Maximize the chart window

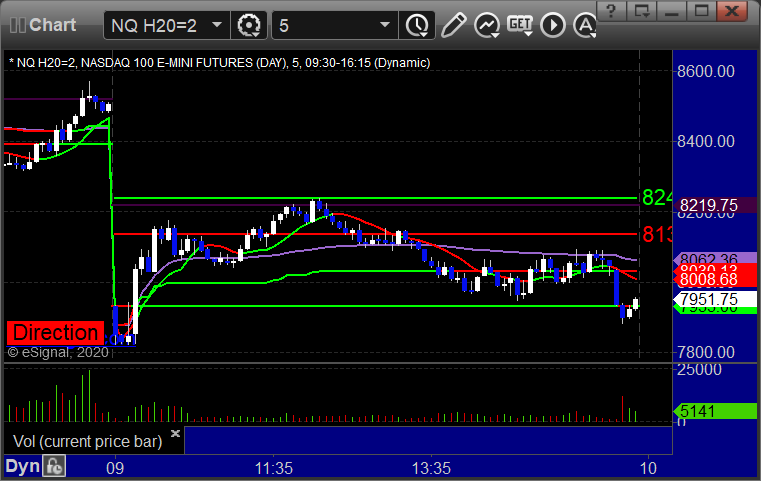coord(701,11)
